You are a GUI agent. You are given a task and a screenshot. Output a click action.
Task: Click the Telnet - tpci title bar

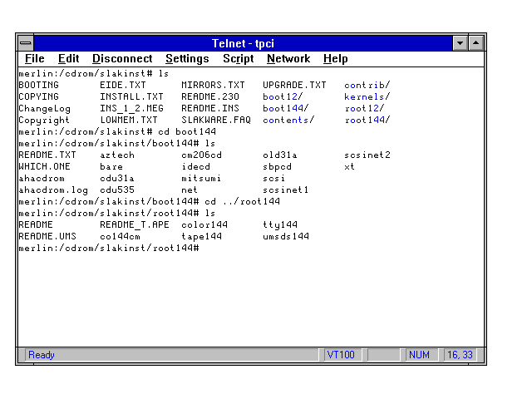point(243,43)
